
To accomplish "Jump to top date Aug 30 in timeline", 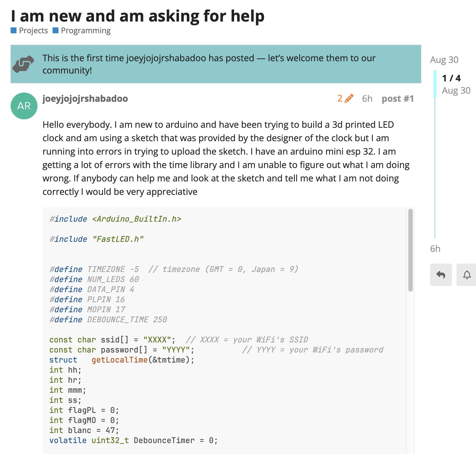I will (x=444, y=60).
